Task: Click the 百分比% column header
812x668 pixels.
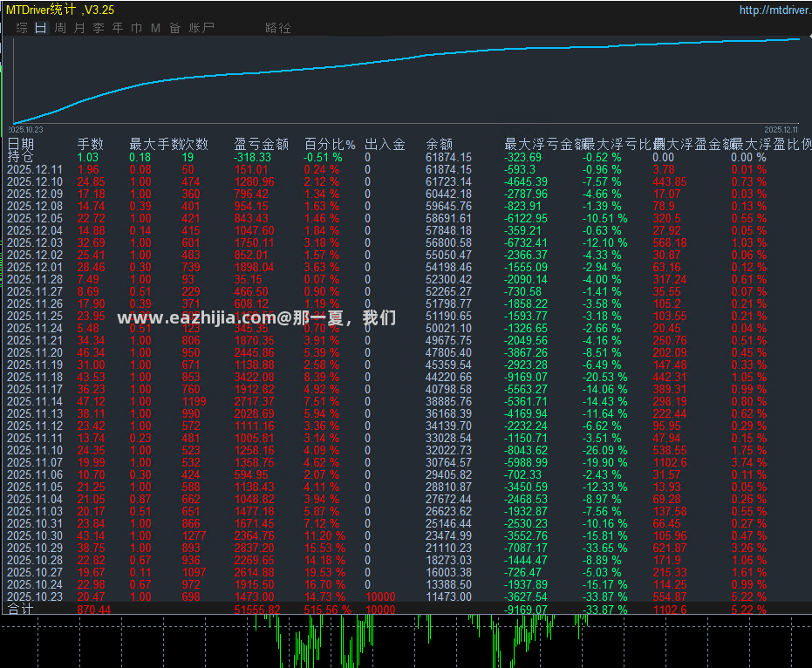Action: [330, 144]
